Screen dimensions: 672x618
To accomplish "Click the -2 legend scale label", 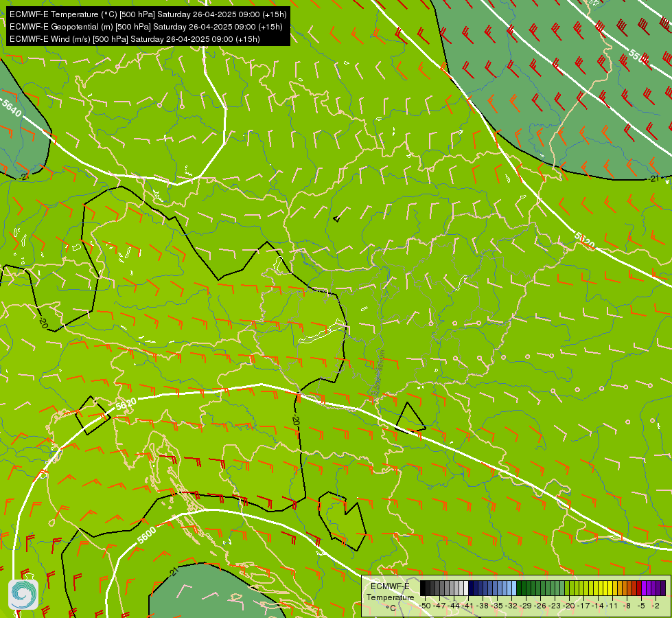I will coord(656,606).
